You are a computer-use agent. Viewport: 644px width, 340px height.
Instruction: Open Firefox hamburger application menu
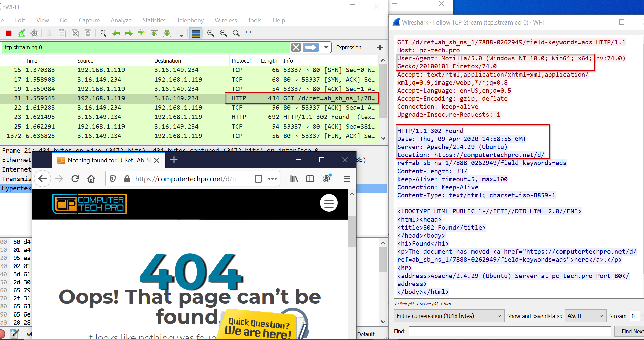[347, 179]
